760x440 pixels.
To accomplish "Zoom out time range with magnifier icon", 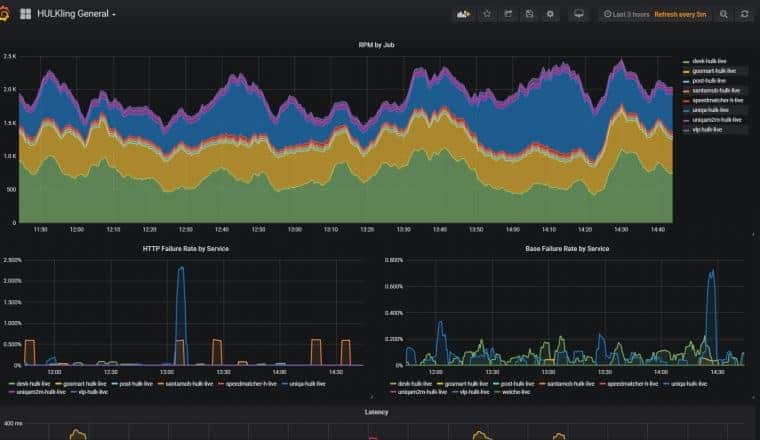I will pyautogui.click(x=724, y=15).
